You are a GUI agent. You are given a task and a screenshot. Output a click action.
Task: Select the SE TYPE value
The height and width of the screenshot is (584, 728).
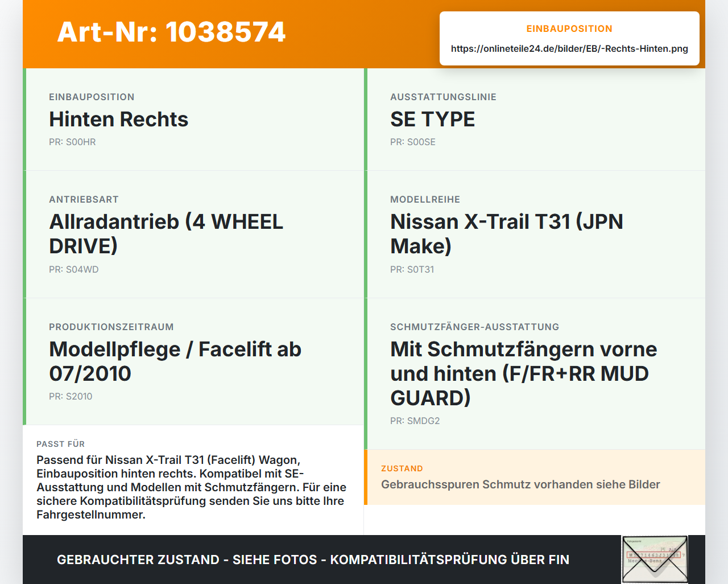click(432, 119)
